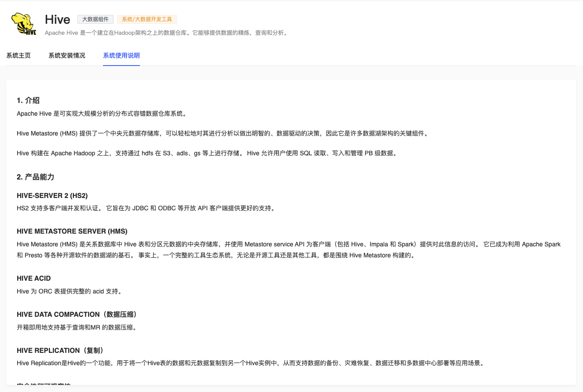Click the 'HIVE ACID' heading
Image resolution: width=583 pixels, height=392 pixels.
pos(34,278)
